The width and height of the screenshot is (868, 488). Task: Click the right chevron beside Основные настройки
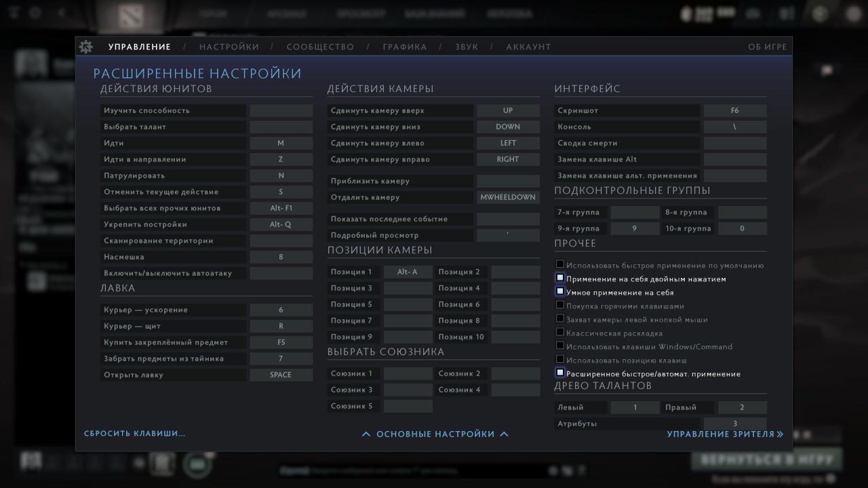(505, 434)
